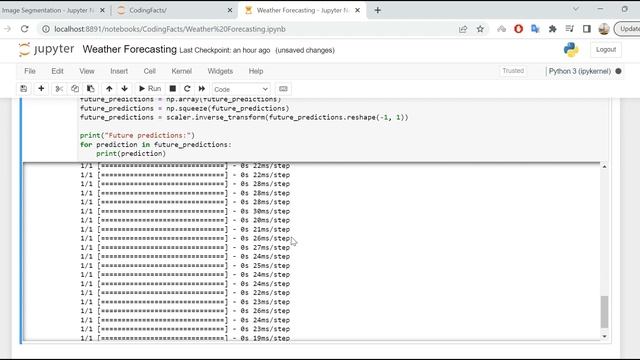Bookmark this page star icon
This screenshot has height=360, width=640.
pos(480,29)
